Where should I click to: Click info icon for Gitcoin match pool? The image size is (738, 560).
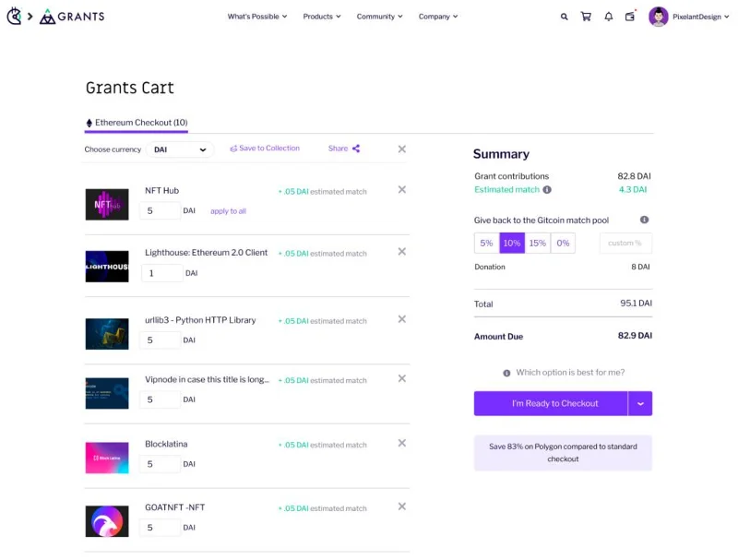click(644, 220)
